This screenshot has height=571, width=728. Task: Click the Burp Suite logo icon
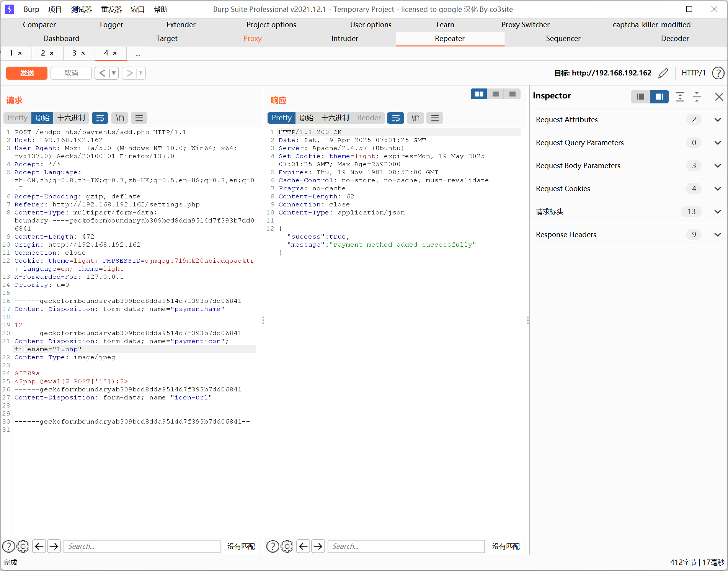10,9
